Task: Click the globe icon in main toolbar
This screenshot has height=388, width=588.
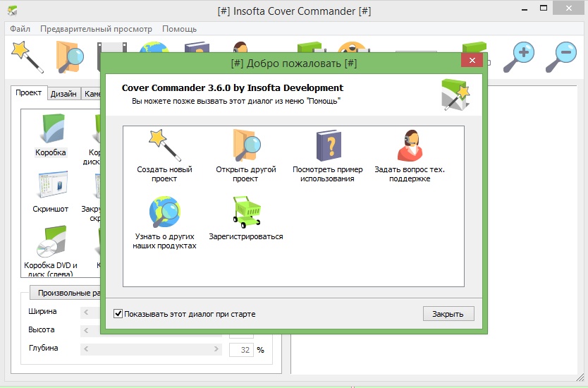Action: [154, 47]
